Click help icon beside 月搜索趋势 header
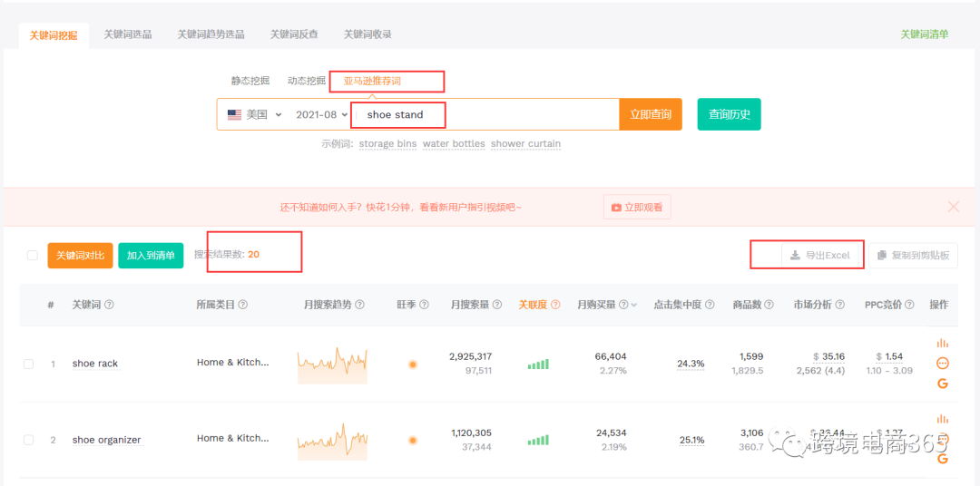Viewport: 980px width, 486px height. tap(359, 305)
